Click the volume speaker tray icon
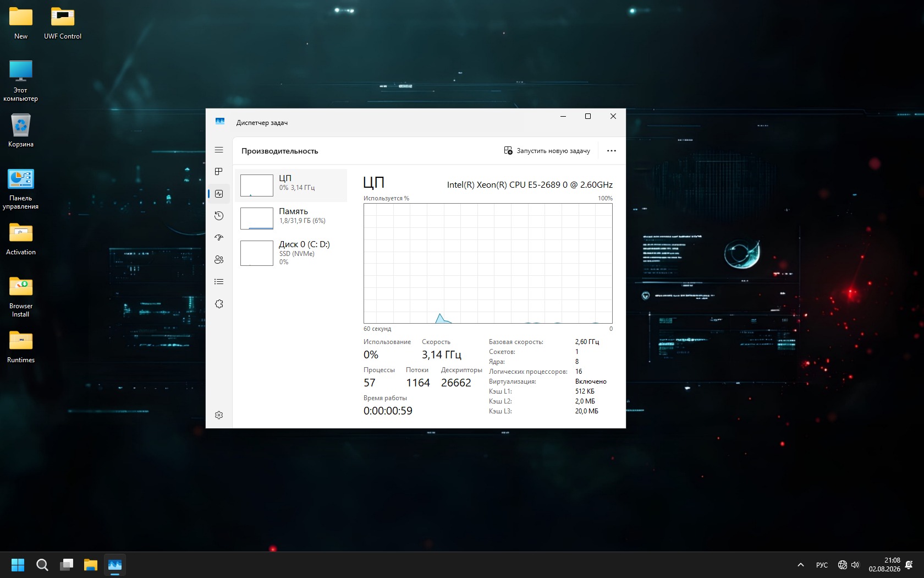 [855, 565]
